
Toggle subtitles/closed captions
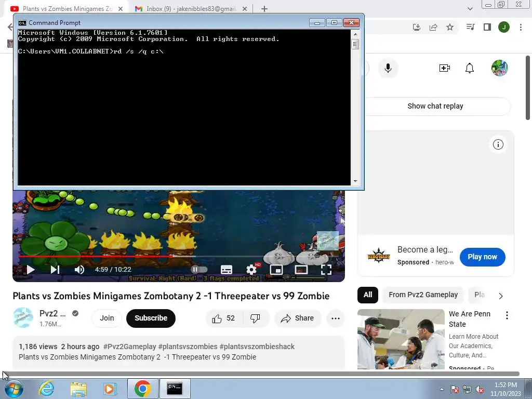click(227, 270)
